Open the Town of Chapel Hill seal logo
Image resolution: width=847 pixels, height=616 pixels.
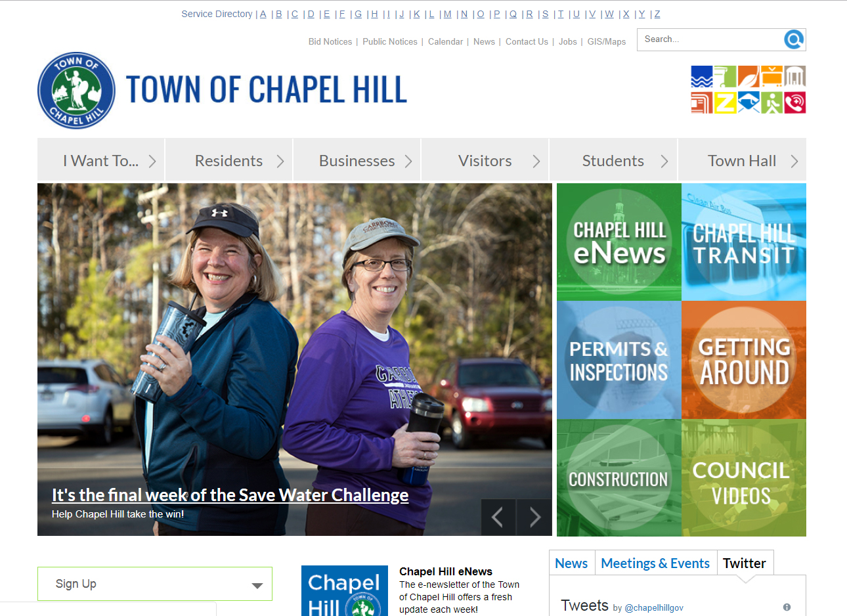click(76, 91)
